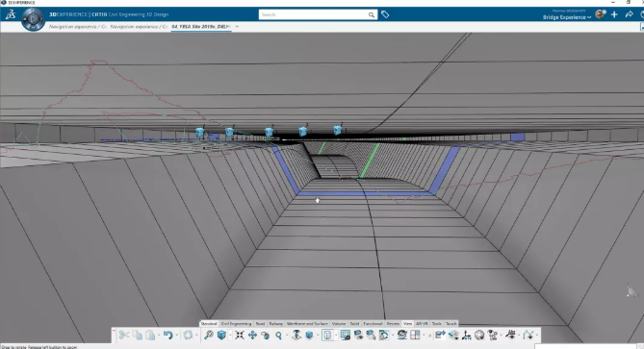Switch to the Wireframe and Surface tab

(x=307, y=324)
